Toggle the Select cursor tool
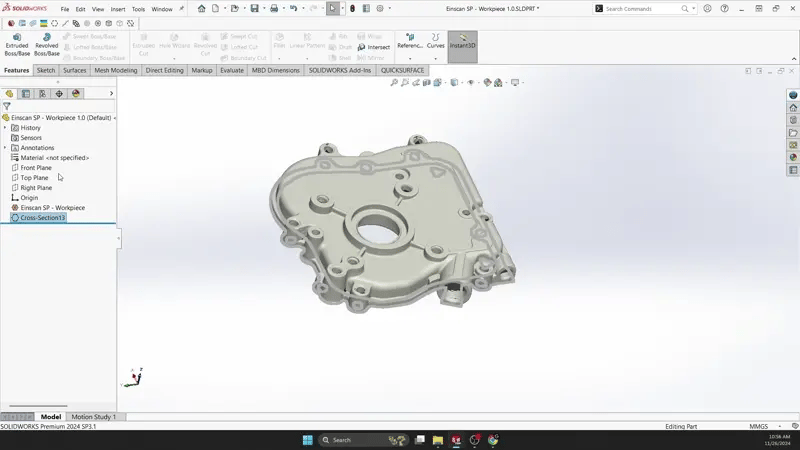Viewport: 800px width, 450px height. click(x=333, y=8)
